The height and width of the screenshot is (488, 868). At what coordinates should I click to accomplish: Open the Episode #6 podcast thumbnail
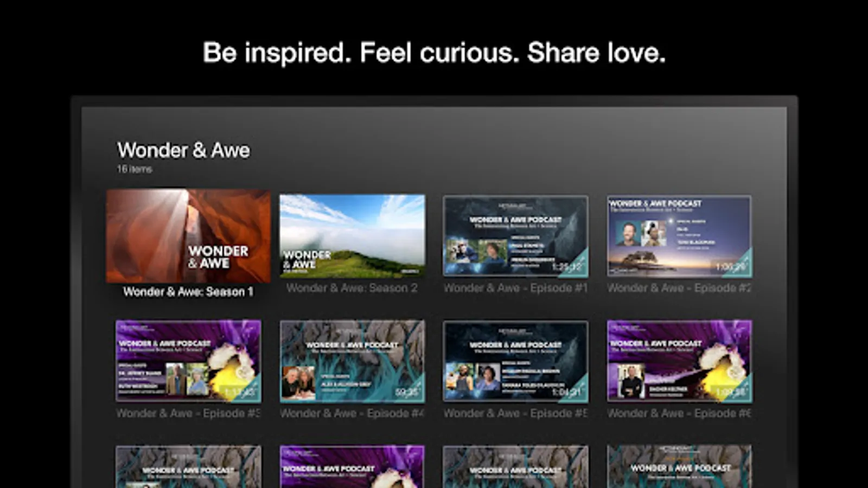pos(679,361)
